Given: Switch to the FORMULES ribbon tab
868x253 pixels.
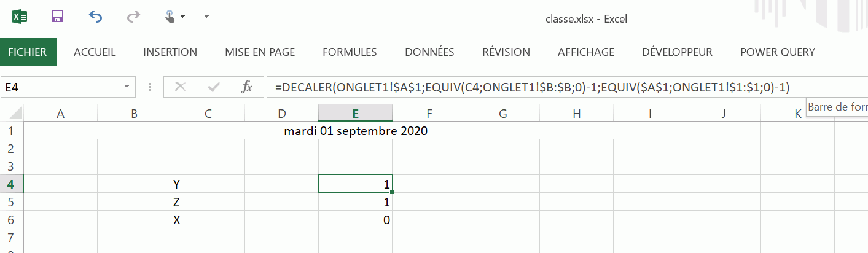Looking at the screenshot, I should pyautogui.click(x=350, y=52).
